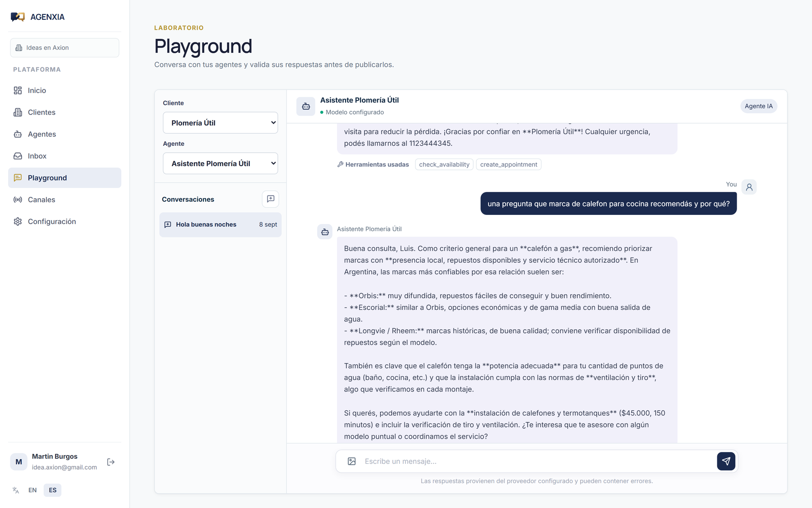Attach an image with the picture icon
Viewport: 812px width, 508px height.
click(x=352, y=461)
